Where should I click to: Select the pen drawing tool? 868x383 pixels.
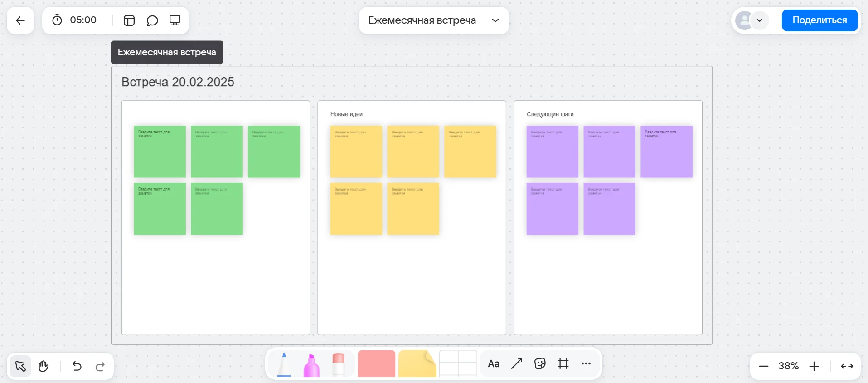click(x=284, y=364)
